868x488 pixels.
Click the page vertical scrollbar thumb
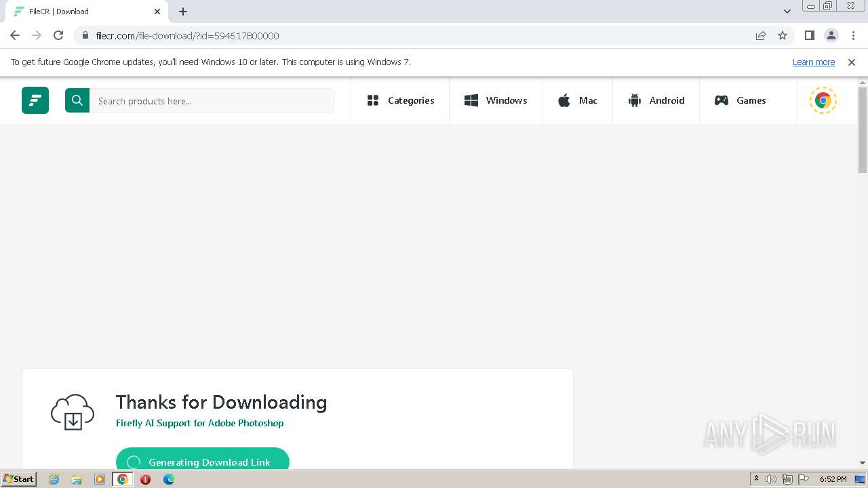click(863, 130)
